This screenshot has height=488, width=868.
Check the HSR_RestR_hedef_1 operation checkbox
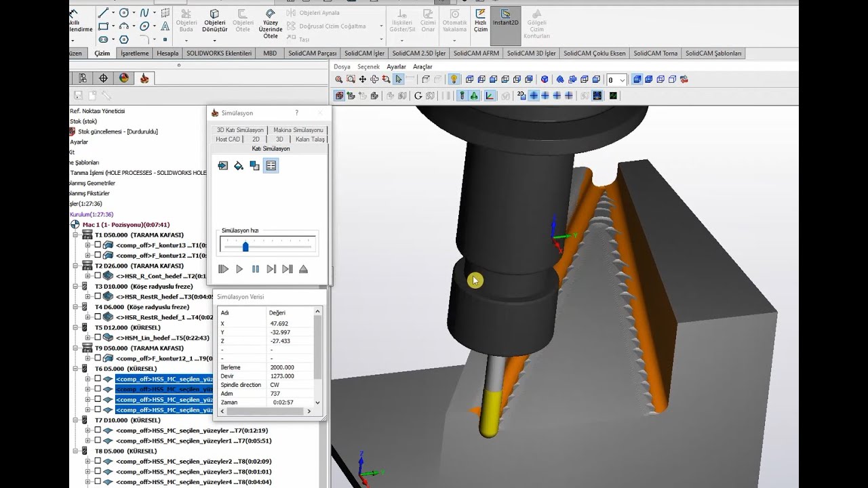coord(98,317)
